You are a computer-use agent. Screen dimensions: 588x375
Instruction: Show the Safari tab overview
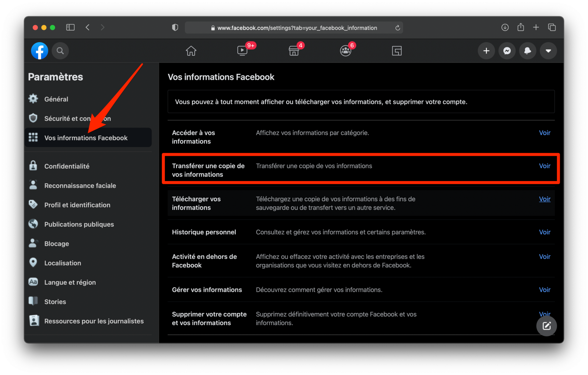click(x=552, y=28)
